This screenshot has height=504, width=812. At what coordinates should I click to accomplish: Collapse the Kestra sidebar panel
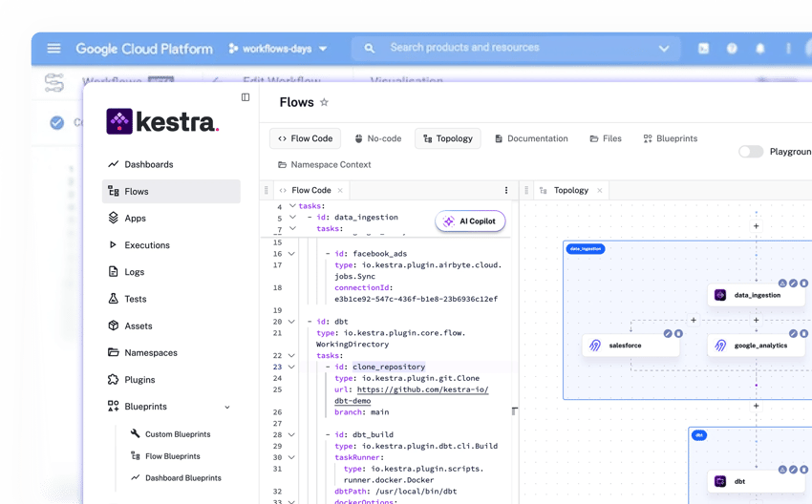(x=246, y=97)
